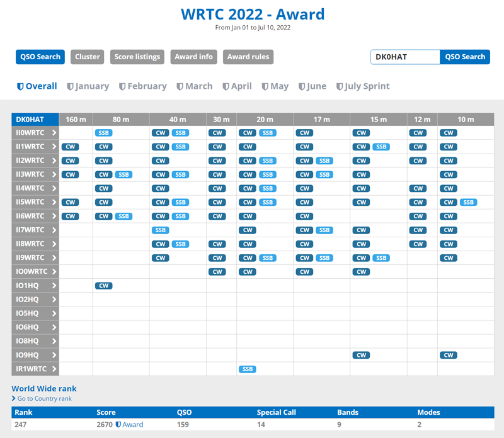Click the SSB badge for II5WRTC on 10 m
504x438 pixels.
468,202
